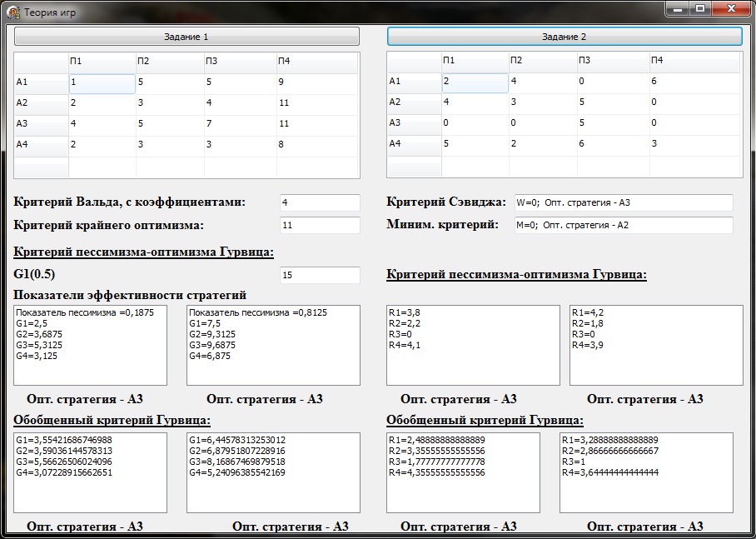This screenshot has height=539, width=756.
Task: Click the A1 row header in right table
Action: [415, 83]
